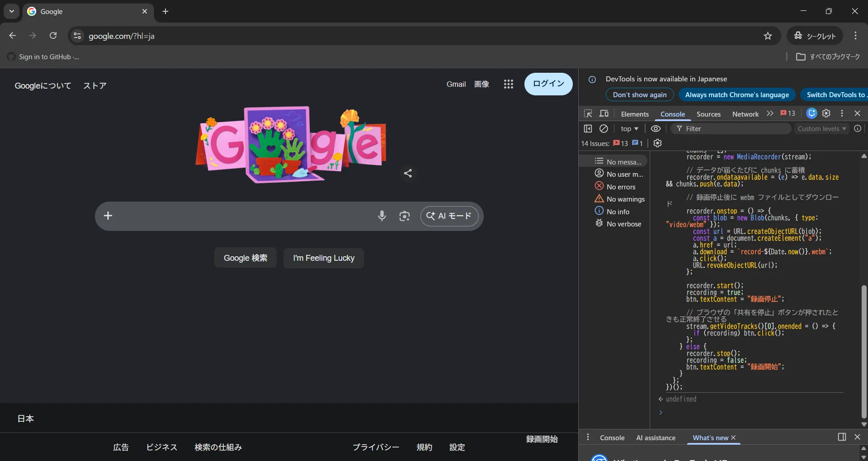Switch to the Network tab
Viewport: 868px width, 461px height.
click(x=745, y=114)
